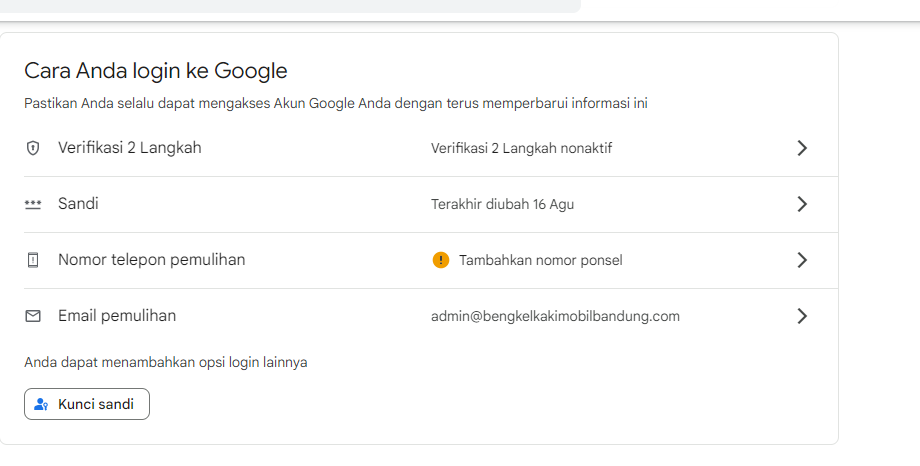The width and height of the screenshot is (920, 466).
Task: Click 'Verifikasi 2 Langkah nonaktif' status text
Action: (521, 148)
